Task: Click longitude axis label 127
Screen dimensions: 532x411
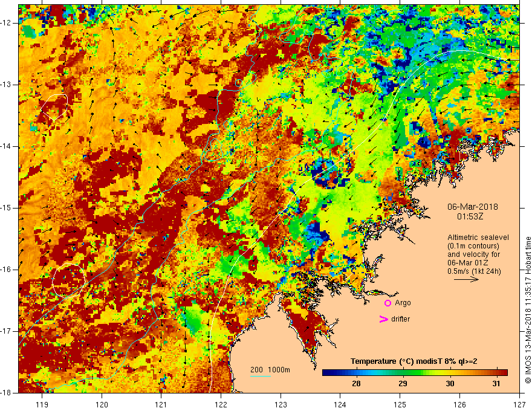Action: click(x=519, y=404)
